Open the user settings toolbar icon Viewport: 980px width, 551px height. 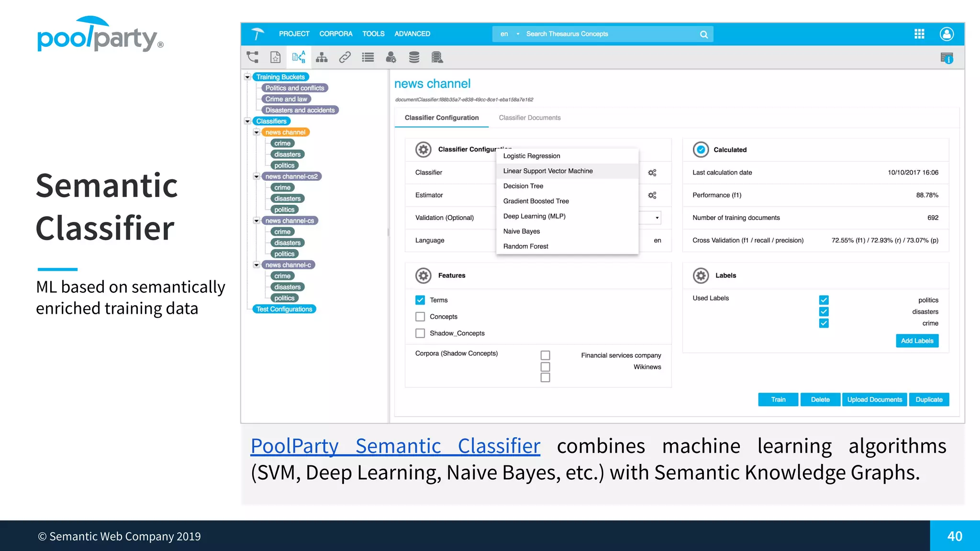pyautogui.click(x=391, y=57)
